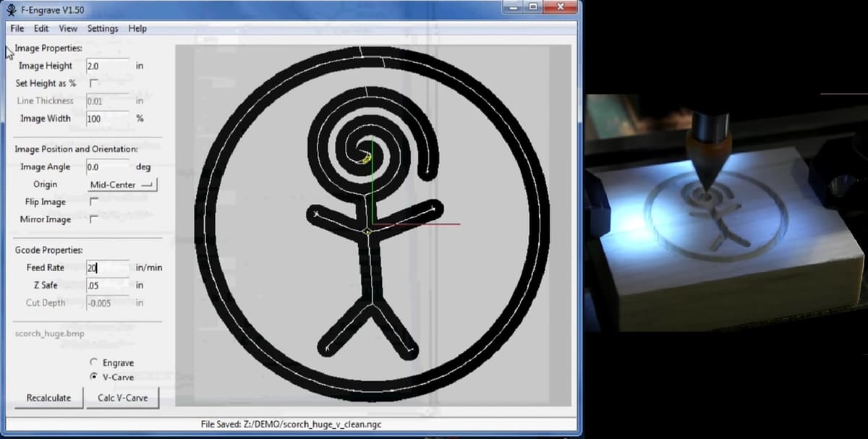This screenshot has width=868, height=439.
Task: Select the Engrave radio button
Action: [x=94, y=362]
